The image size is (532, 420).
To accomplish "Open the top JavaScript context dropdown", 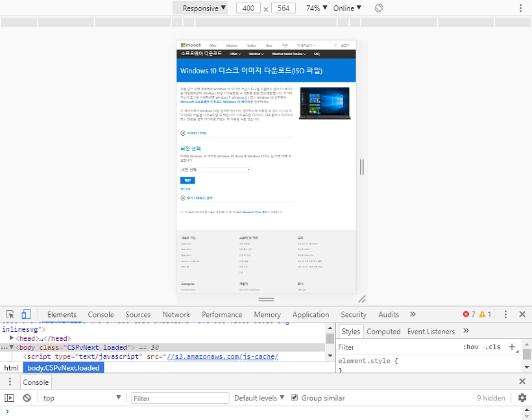I will tap(82, 398).
